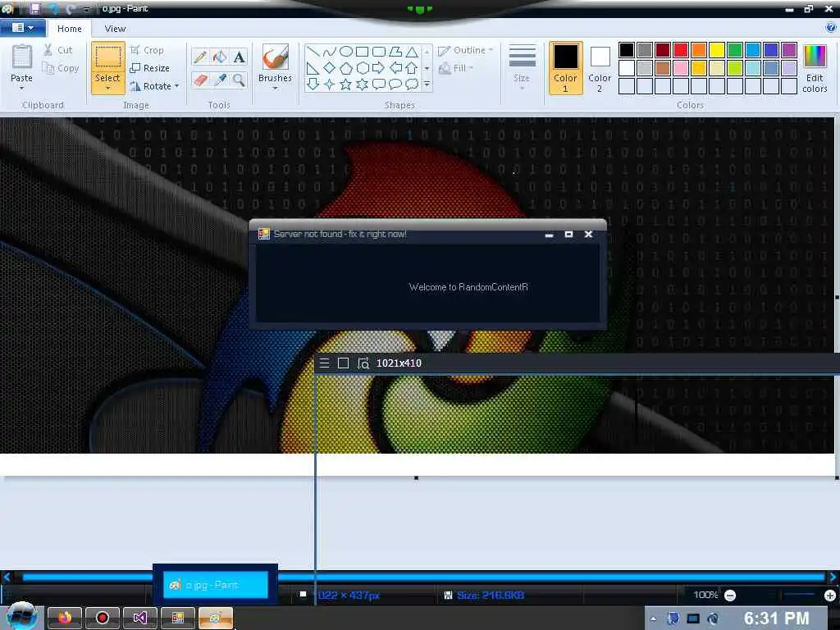The width and height of the screenshot is (840, 630).
Task: Choose the Pentagon shape
Action: tap(346, 68)
